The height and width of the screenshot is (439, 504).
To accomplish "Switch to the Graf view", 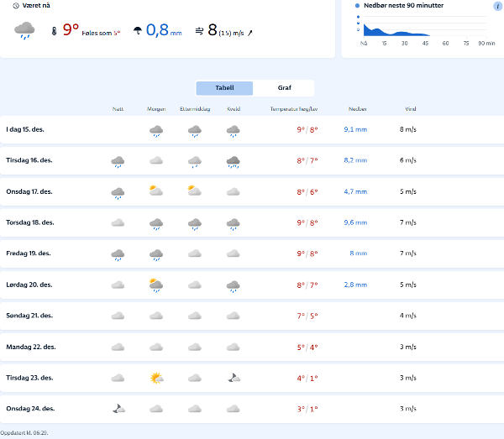I will click(284, 88).
